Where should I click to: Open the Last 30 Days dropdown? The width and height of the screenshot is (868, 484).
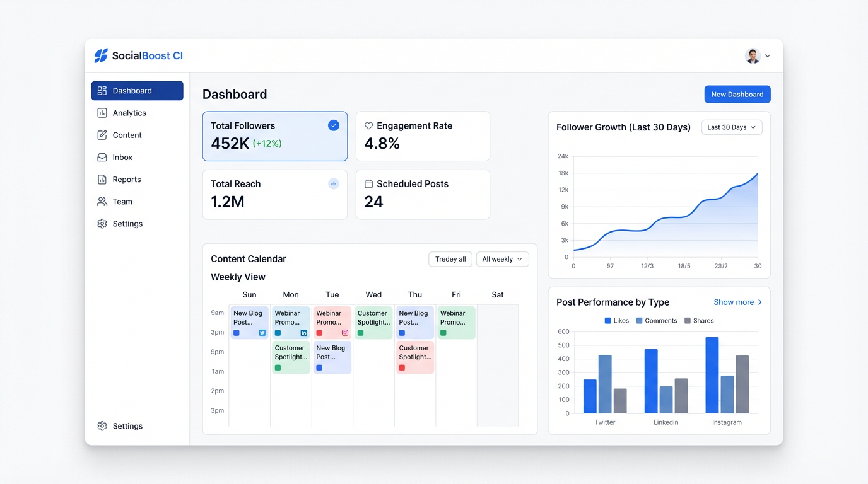point(731,127)
